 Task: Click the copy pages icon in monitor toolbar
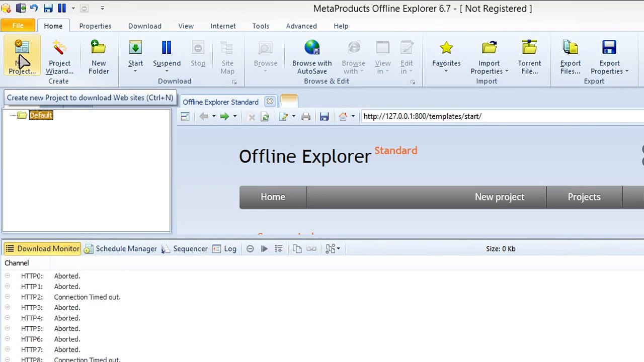pos(297,249)
